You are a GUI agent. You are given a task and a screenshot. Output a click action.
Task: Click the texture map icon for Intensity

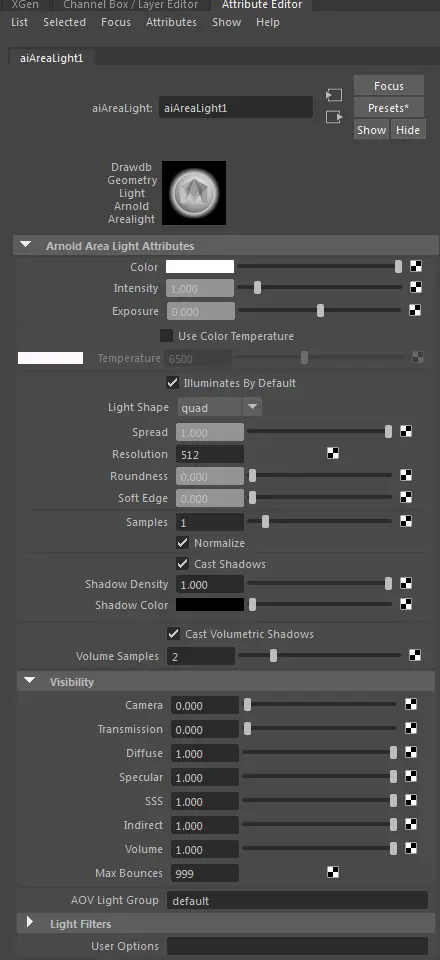(416, 288)
